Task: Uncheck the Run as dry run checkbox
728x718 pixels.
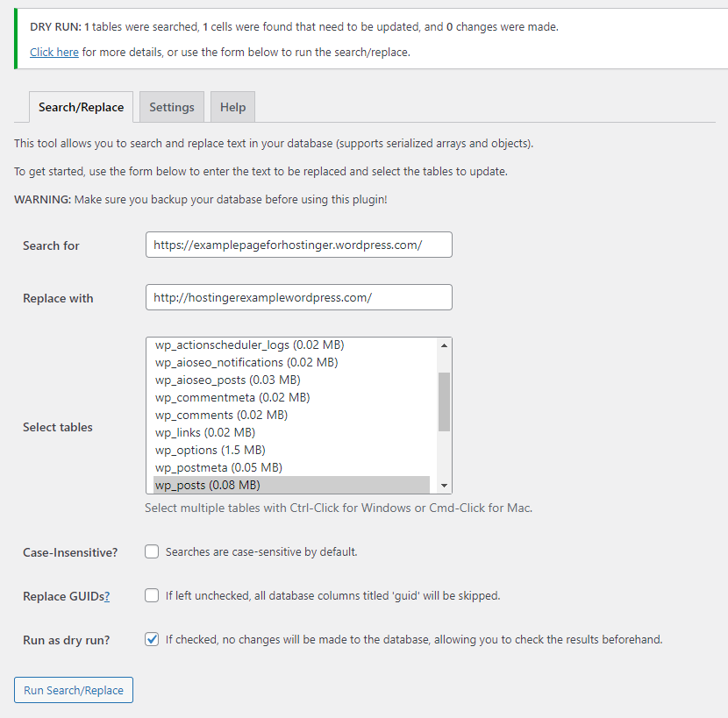Action: [x=152, y=639]
